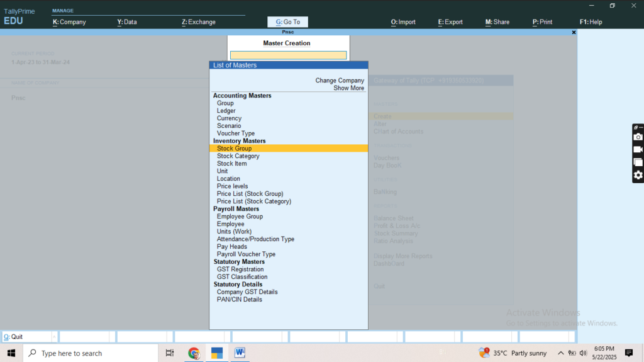Screen dimensions: 644x362
Task: Open Task View on the taskbar
Action: click(x=170, y=353)
